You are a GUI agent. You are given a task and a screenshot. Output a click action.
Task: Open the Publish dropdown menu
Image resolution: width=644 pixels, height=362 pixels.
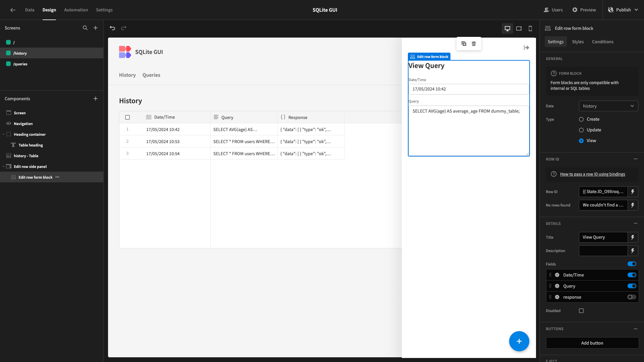[624, 10]
